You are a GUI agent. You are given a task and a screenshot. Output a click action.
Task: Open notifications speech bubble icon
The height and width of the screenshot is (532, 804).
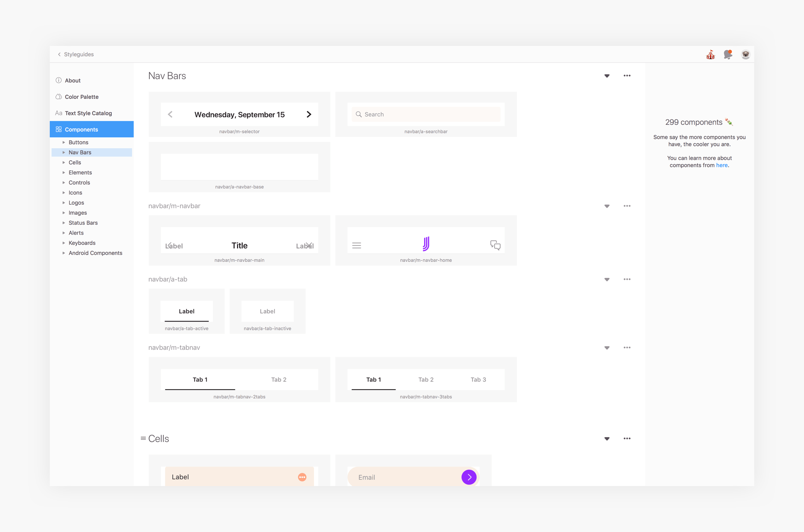[x=728, y=55]
